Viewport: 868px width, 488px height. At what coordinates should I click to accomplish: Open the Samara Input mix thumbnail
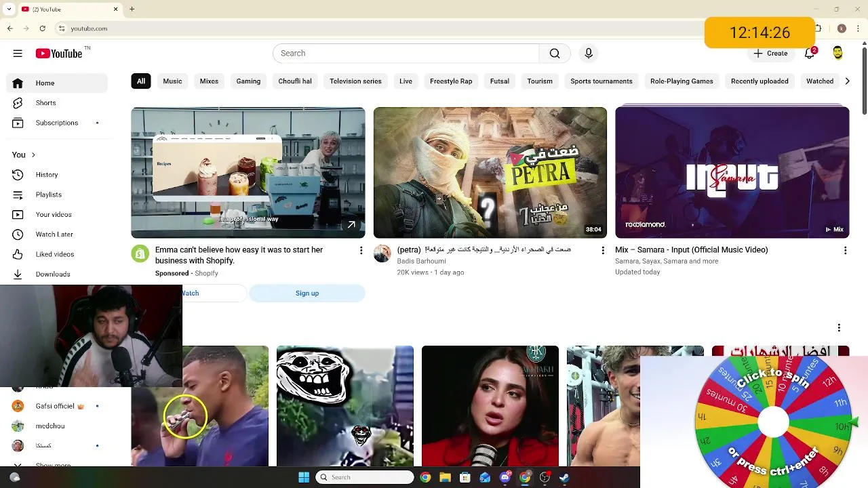(x=732, y=173)
